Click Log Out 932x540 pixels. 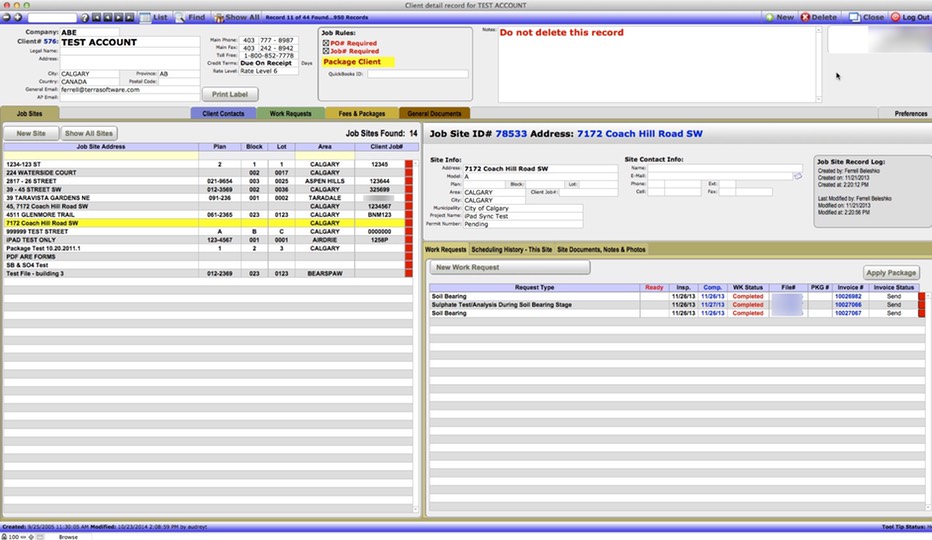coord(910,17)
